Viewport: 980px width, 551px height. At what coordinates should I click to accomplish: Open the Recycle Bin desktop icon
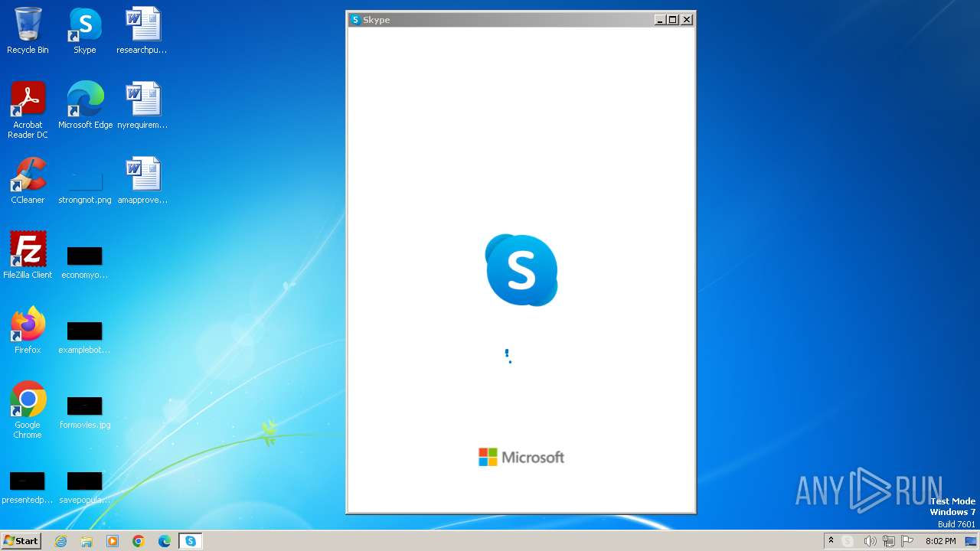pos(28,31)
